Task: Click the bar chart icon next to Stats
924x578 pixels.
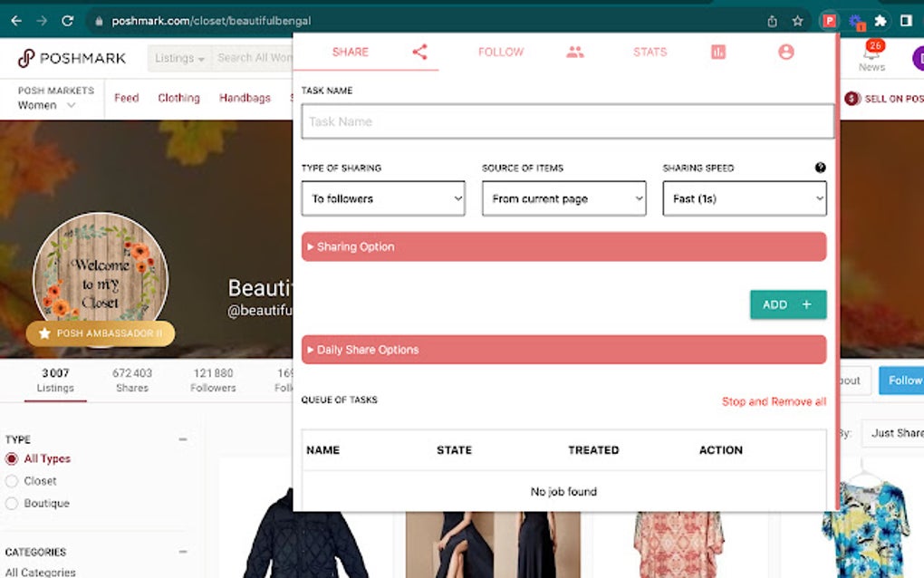Action: point(717,52)
